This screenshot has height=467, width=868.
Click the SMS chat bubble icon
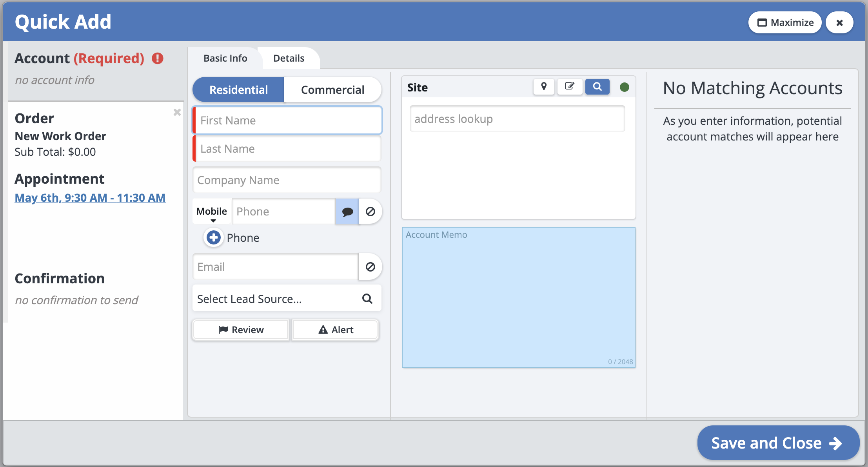(347, 212)
